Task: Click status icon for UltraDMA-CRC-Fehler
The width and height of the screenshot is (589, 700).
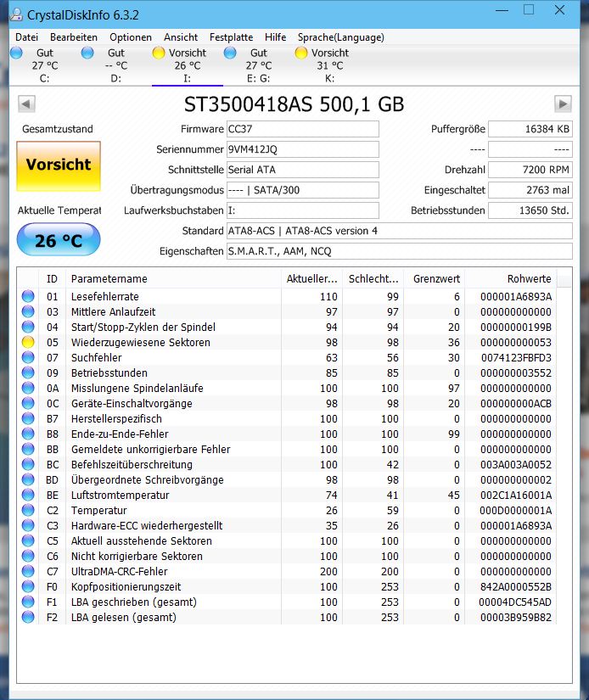Action: pyautogui.click(x=28, y=571)
